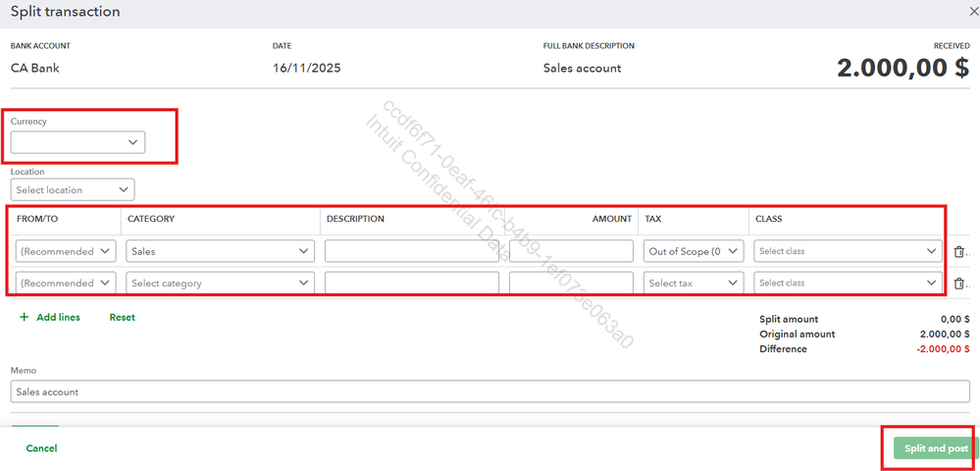980x471 pixels.
Task: Open the Select location dropdown
Action: 73,189
